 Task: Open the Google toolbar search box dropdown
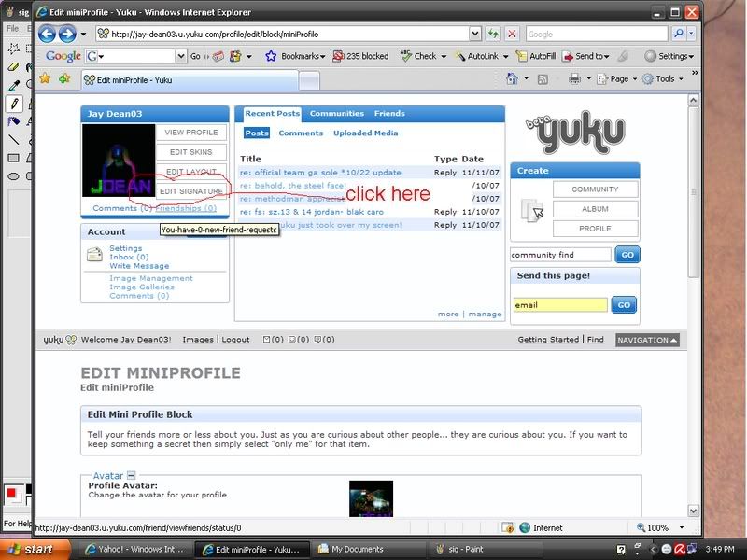[181, 56]
